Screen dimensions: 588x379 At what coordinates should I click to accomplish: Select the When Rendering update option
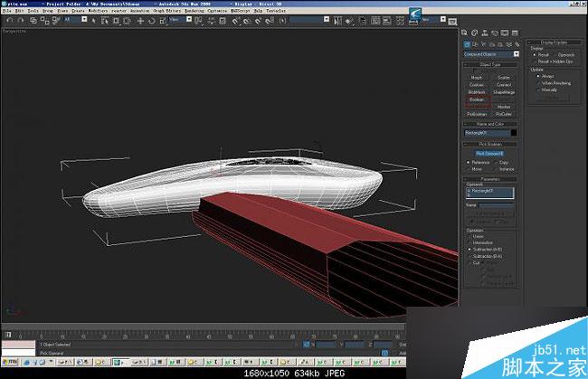(x=554, y=83)
